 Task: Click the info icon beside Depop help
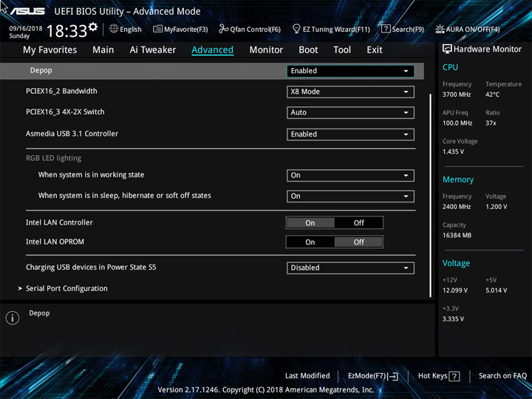tap(13, 318)
